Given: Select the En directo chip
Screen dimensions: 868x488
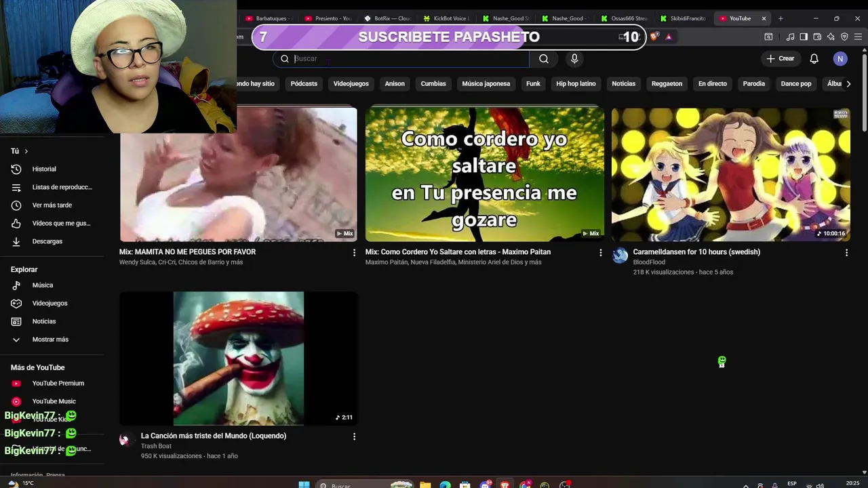Looking at the screenshot, I should [713, 84].
